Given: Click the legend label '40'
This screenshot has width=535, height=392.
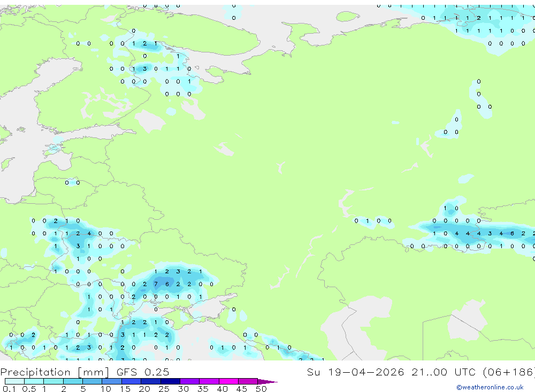Looking at the screenshot, I should click(x=222, y=389).
